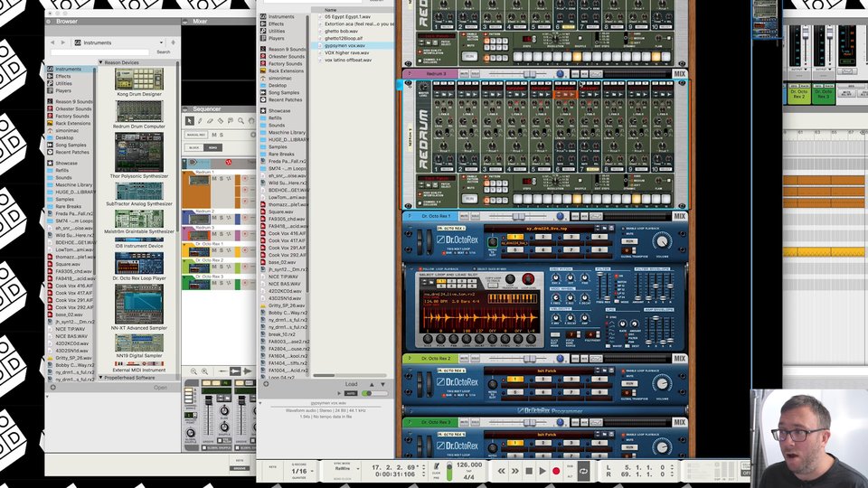Collapse the Reason Devices section

pos(100,62)
